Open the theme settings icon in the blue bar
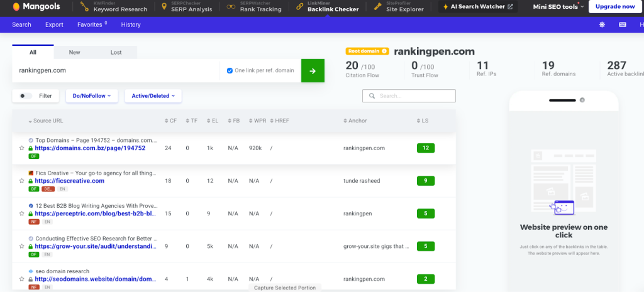Viewport: 644px width, 292px height. coord(601,24)
